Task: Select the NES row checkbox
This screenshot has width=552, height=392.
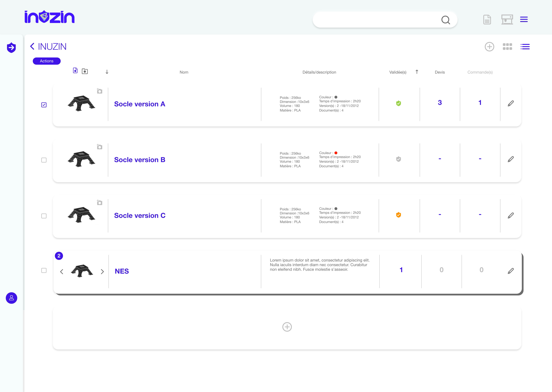Action: 44,270
